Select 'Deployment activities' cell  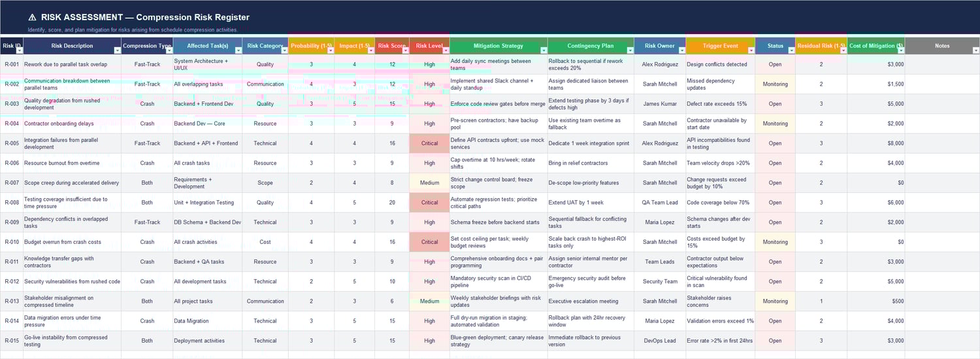(208, 341)
